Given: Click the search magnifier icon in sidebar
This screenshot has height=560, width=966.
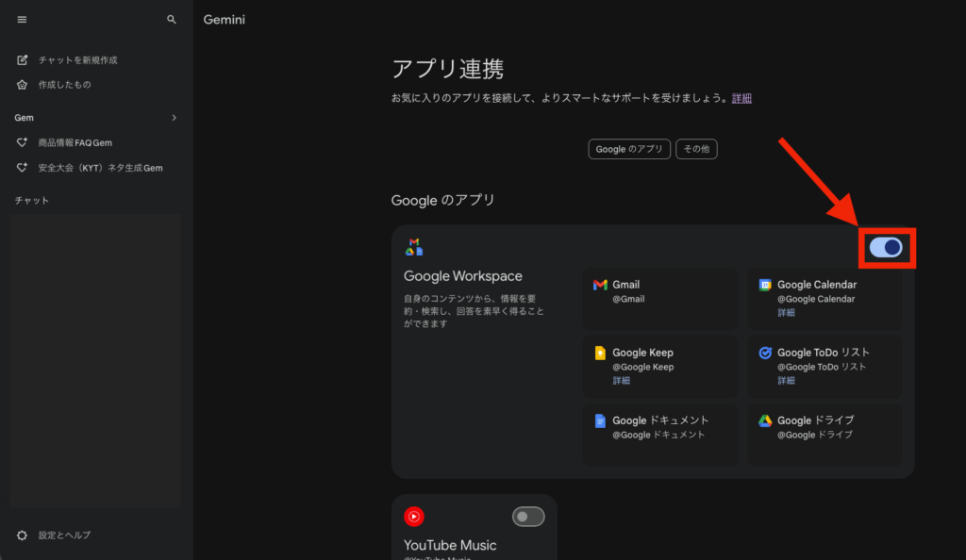Looking at the screenshot, I should click(x=171, y=20).
